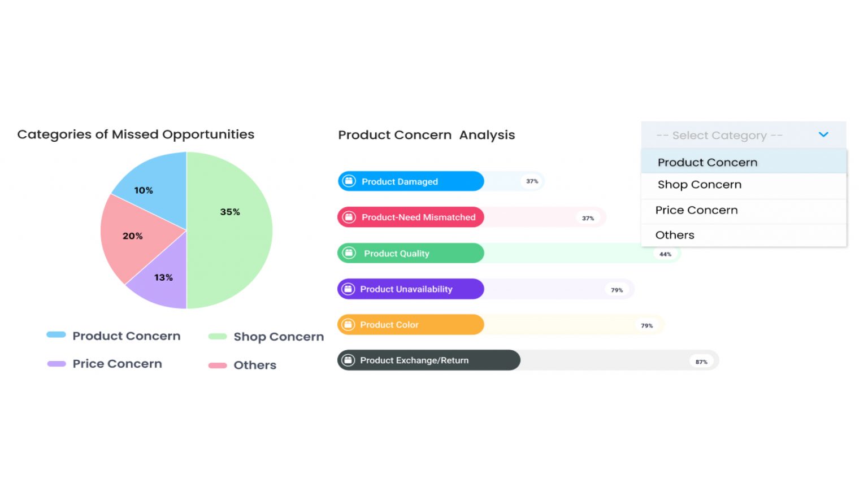The image size is (868, 492).
Task: Toggle the Others legend entry
Action: [x=242, y=365]
